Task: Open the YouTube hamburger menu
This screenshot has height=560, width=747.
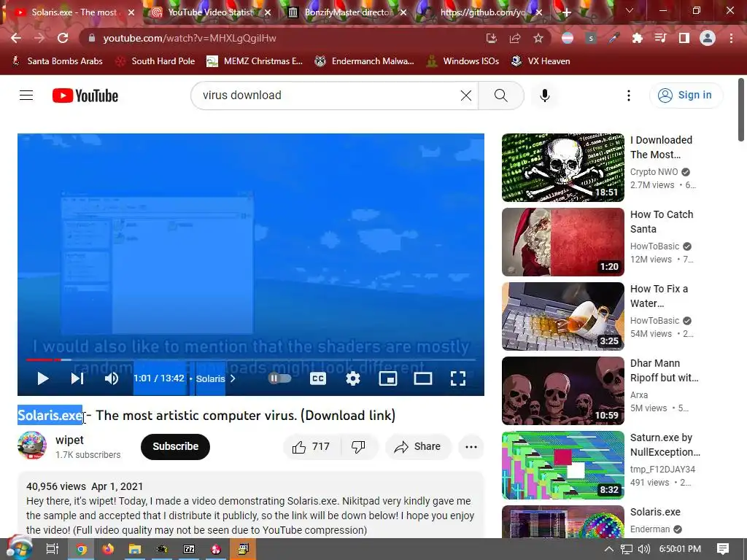Action: point(26,96)
